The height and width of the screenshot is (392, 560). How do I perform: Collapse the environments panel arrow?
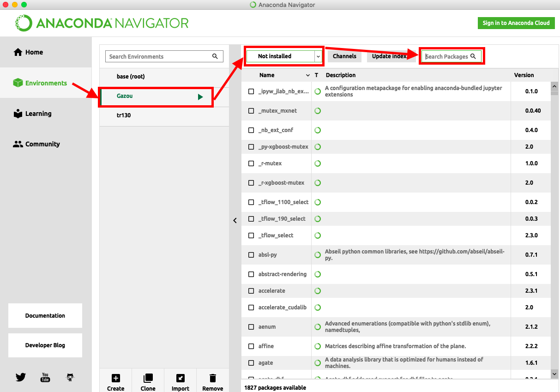235,221
